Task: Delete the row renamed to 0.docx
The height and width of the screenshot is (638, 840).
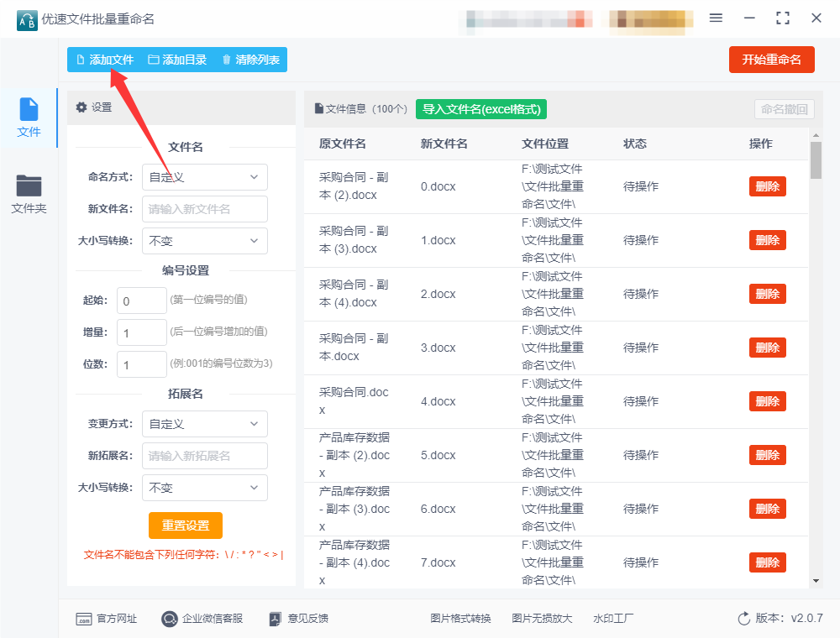Action: [767, 187]
